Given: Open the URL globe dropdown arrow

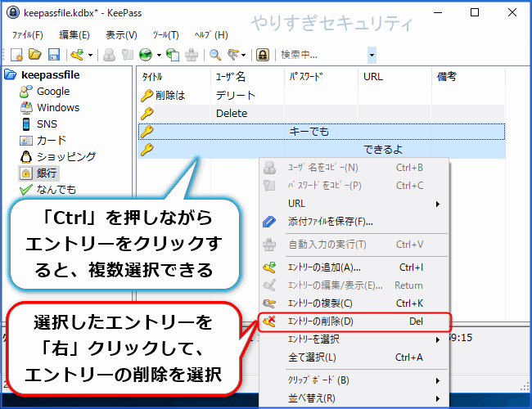Looking at the screenshot, I should [159, 55].
